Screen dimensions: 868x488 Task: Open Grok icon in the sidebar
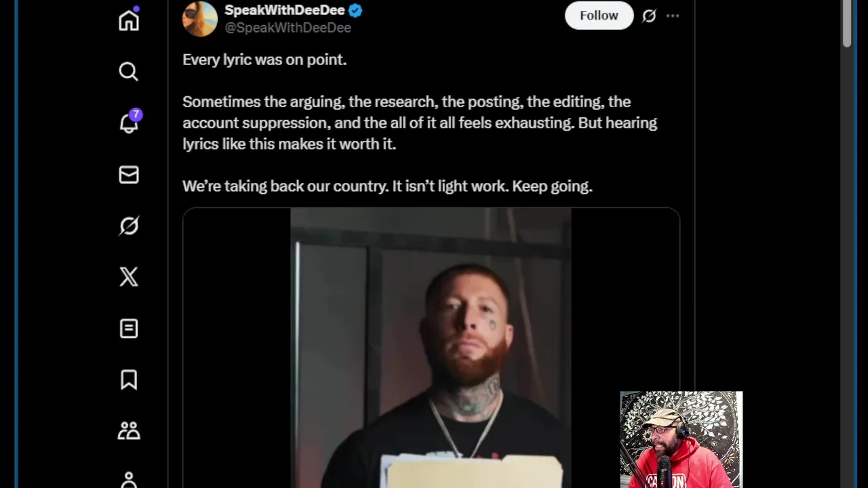[x=129, y=226]
